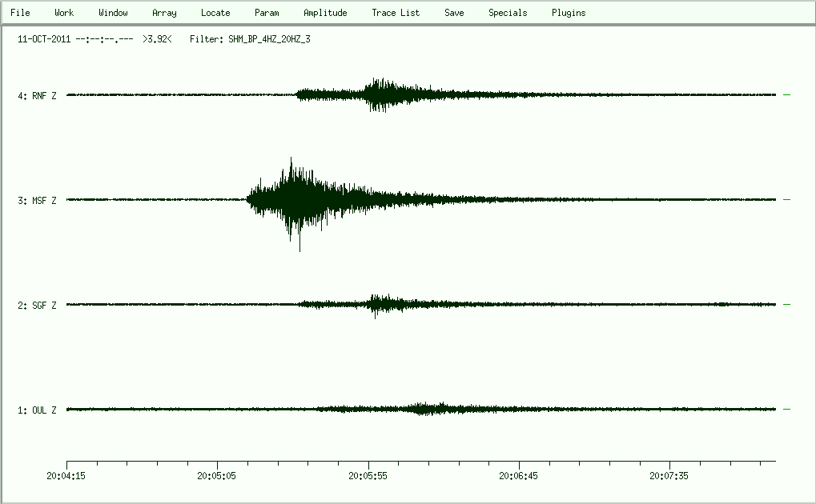This screenshot has height=504, width=816.
Task: Click the 20:05:55 time axis label
Action: 368,475
